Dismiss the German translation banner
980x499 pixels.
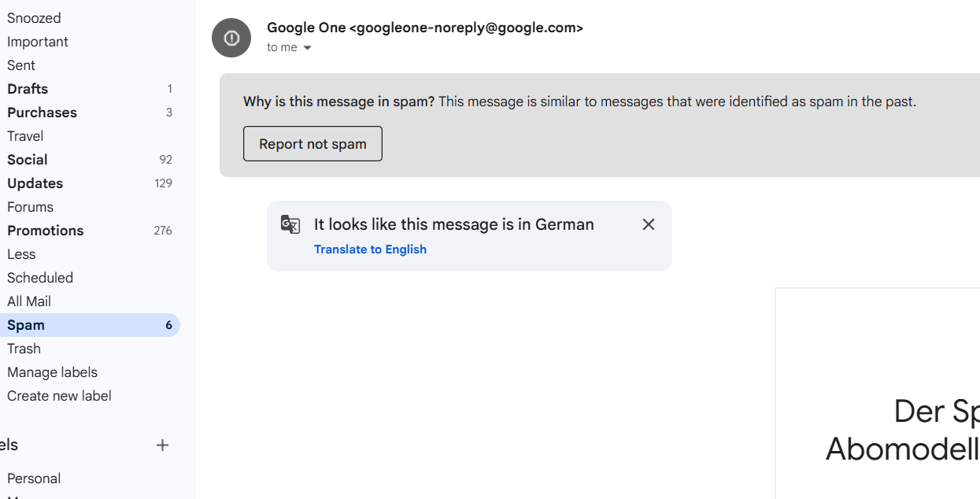pyautogui.click(x=648, y=224)
